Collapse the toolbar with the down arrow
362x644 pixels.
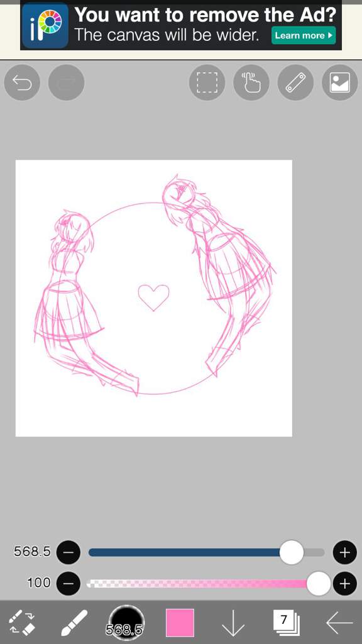[x=233, y=623]
